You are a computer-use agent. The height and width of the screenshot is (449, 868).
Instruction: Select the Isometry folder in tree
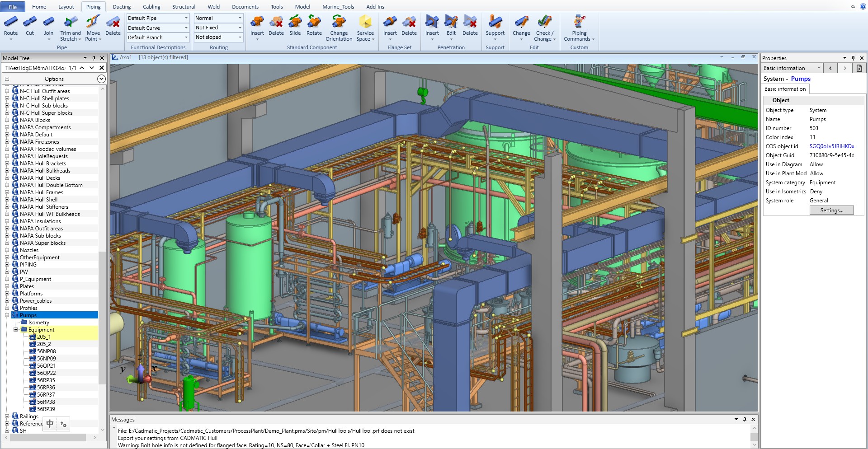coord(38,323)
